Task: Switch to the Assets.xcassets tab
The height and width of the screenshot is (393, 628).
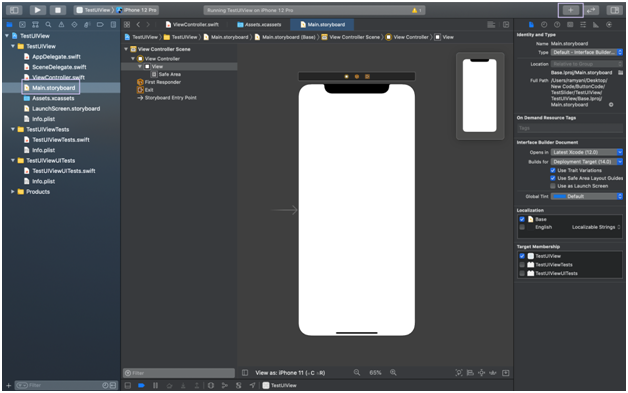Action: pos(259,25)
